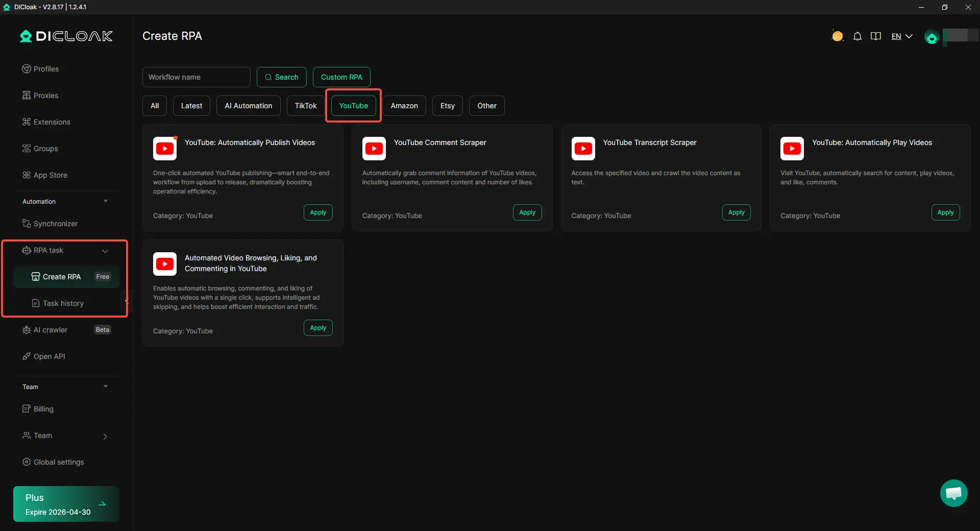Image resolution: width=980 pixels, height=531 pixels.
Task: Collapse the Team section header
Action: [x=106, y=387]
